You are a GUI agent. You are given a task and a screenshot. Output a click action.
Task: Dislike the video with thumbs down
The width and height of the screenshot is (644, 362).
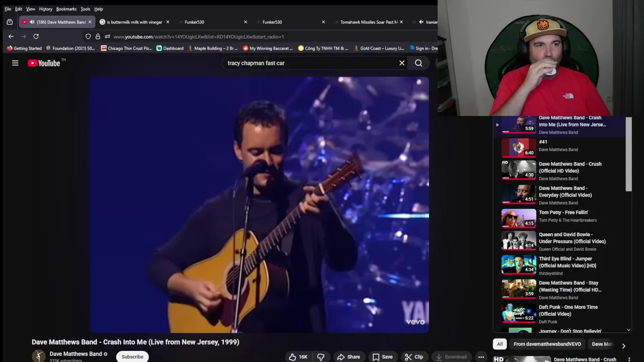(x=321, y=357)
